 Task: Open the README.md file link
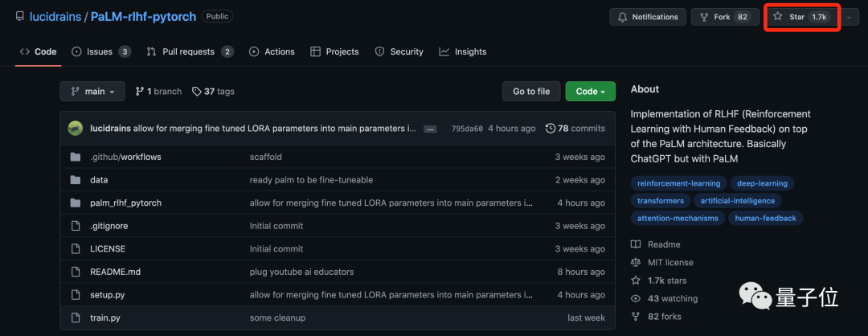pos(115,272)
